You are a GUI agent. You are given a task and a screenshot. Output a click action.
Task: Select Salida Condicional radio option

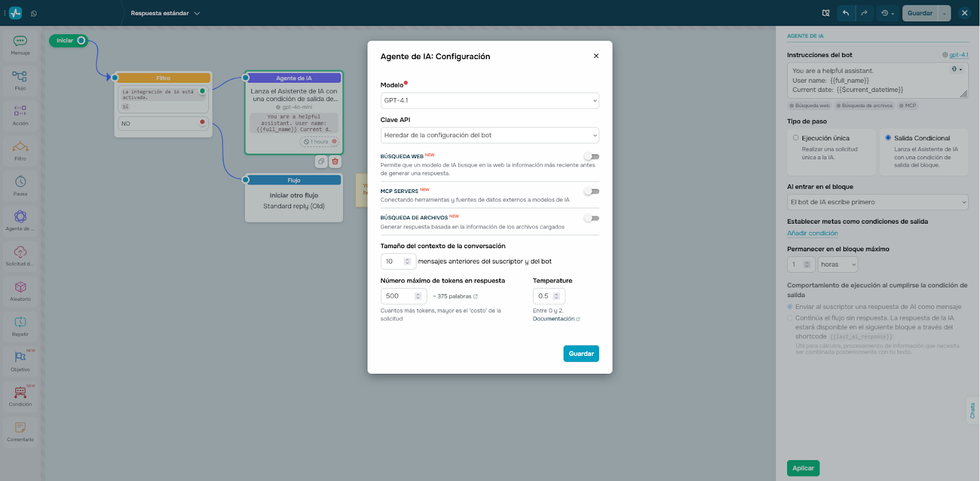[x=888, y=138]
